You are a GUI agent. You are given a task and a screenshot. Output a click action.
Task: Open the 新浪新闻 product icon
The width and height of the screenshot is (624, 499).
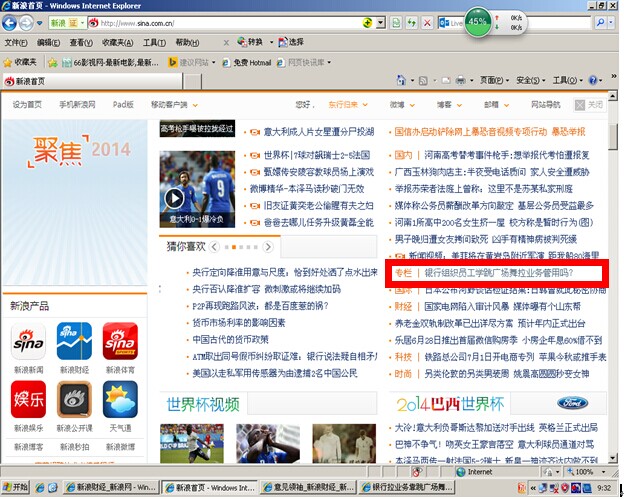coord(28,341)
